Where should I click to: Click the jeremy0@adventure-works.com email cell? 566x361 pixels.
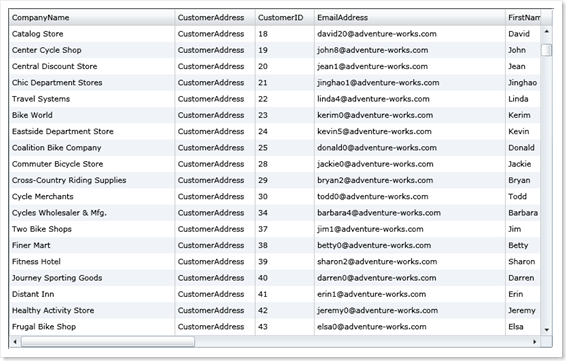(410, 310)
